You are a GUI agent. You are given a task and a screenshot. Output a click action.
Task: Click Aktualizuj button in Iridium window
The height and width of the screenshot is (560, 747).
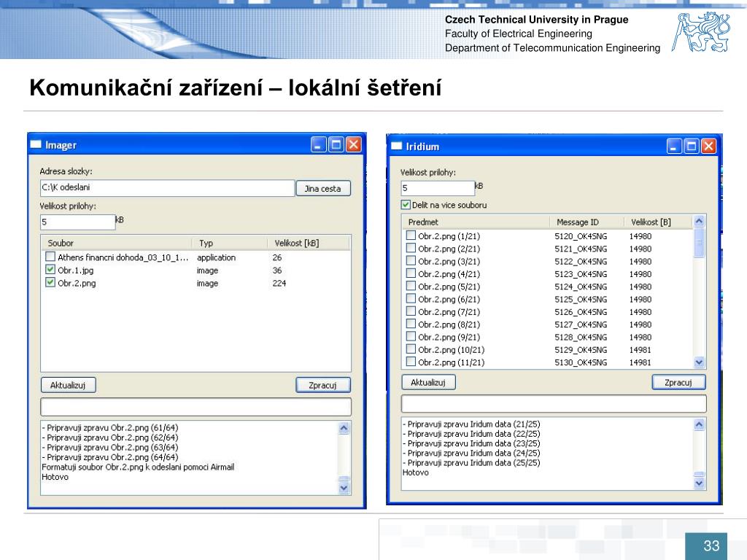click(428, 382)
